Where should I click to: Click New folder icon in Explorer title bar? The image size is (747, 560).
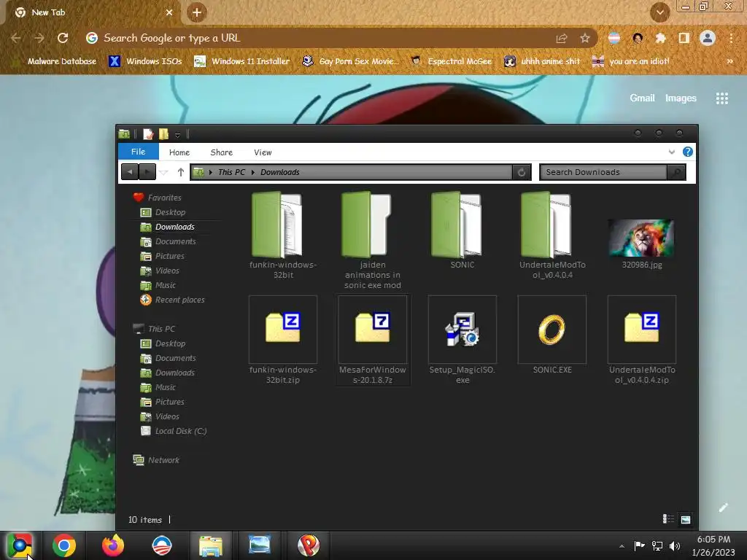pyautogui.click(x=163, y=134)
